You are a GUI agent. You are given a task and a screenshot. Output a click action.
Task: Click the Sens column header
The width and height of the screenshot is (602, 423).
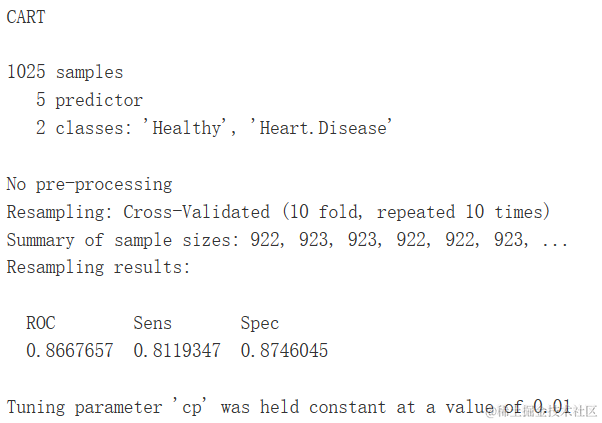pos(152,323)
